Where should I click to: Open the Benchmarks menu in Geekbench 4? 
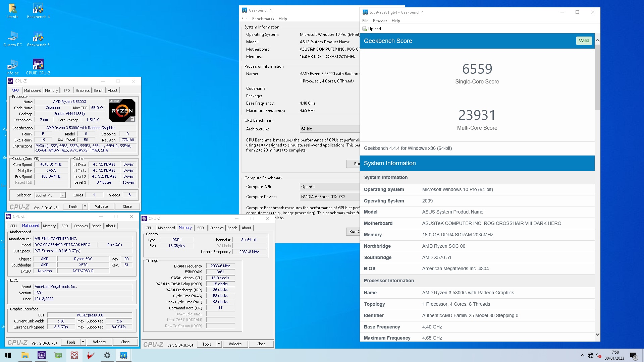(263, 19)
